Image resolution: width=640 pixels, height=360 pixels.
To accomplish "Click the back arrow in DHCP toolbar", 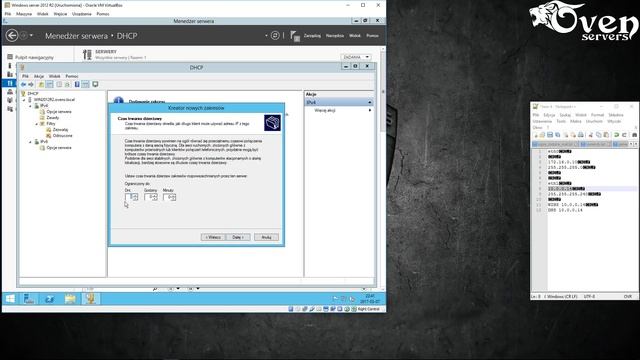I will point(23,84).
